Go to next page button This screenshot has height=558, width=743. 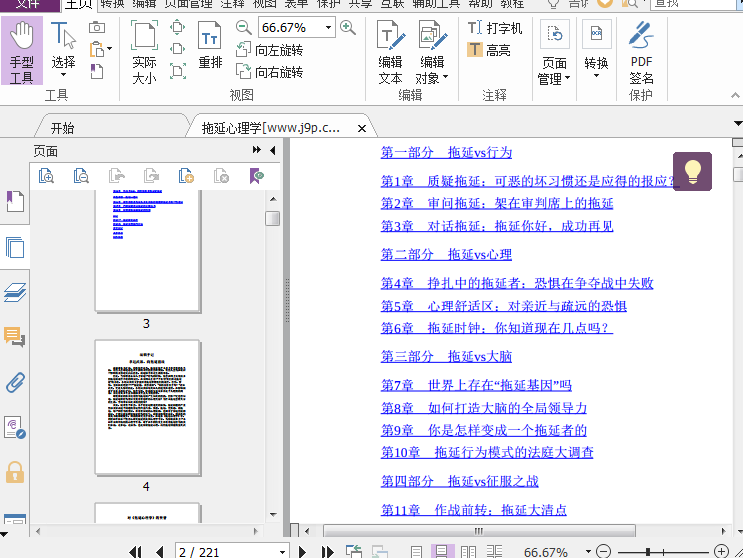tap(302, 551)
